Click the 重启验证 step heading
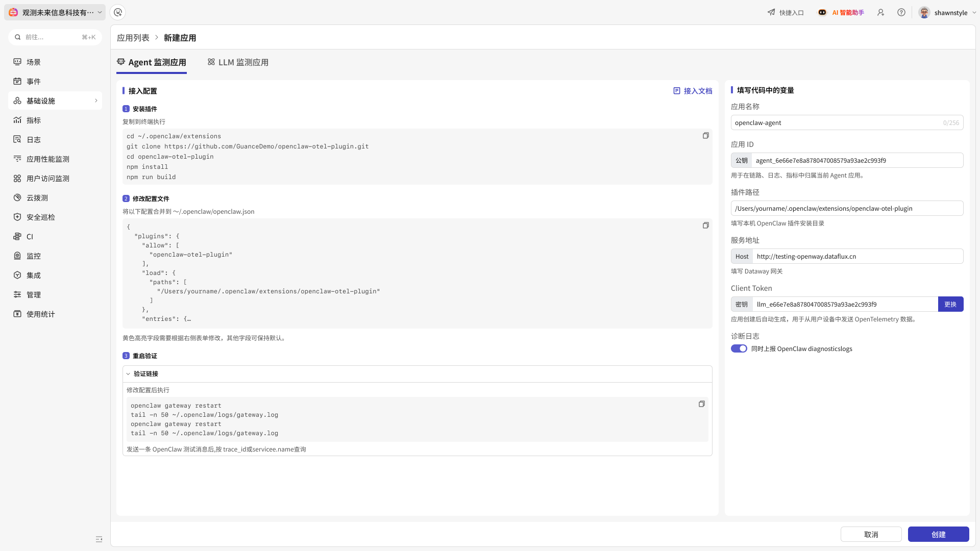Screen dimensions: 980x551 pyautogui.click(x=144, y=356)
